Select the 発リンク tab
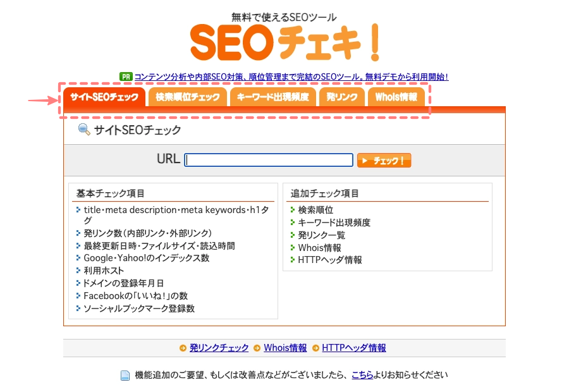 (342, 97)
